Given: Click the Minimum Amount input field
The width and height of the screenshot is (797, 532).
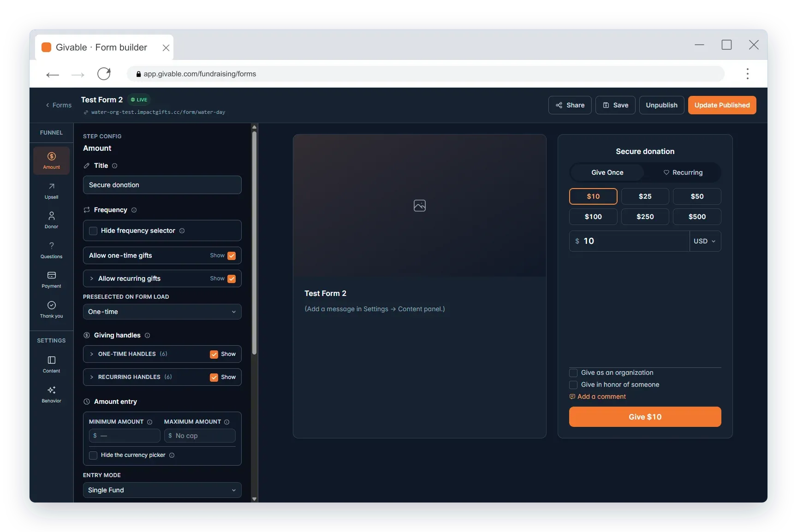Looking at the screenshot, I should click(x=125, y=436).
